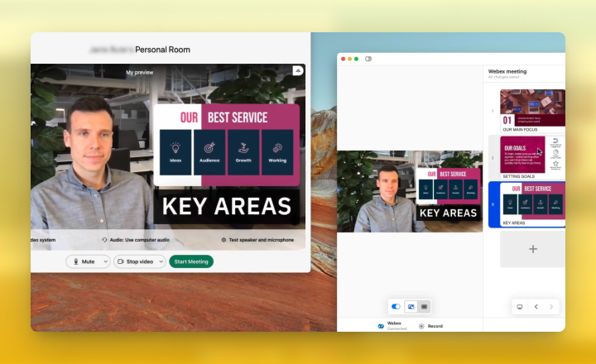This screenshot has height=364, width=596.
Task: Select the KEY AREAS slide thumbnail
Action: coord(532,202)
